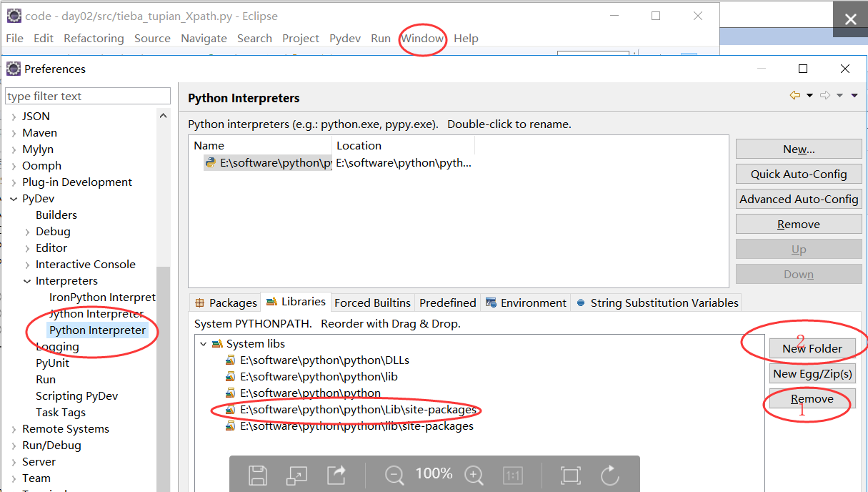Open the Window menu in Eclipse

tap(423, 39)
